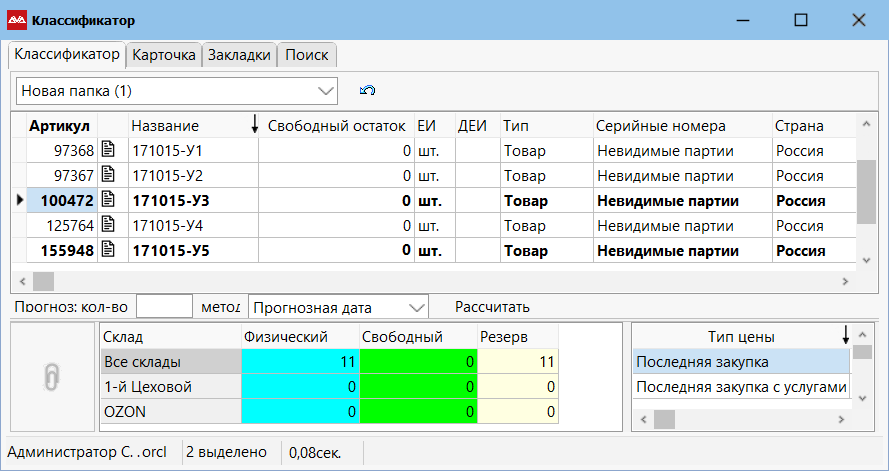Click the application logo in title bar
This screenshot has height=471, width=889.
coord(16,20)
